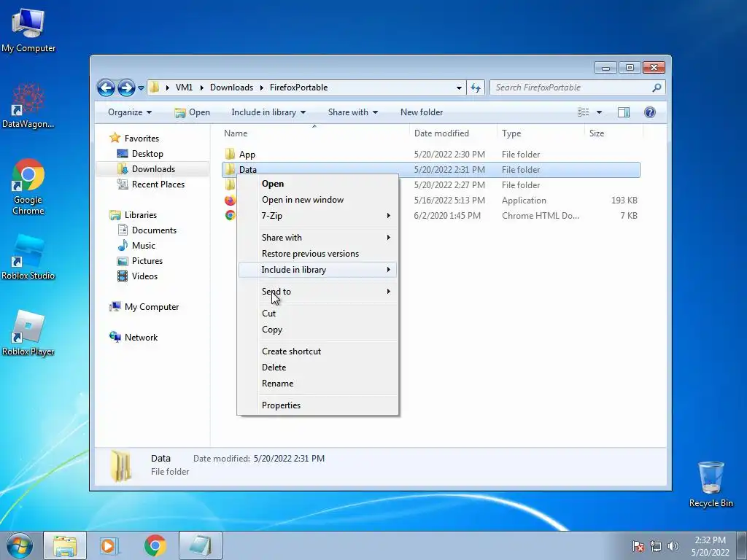Go forward with the Forward arrow
Image resolution: width=747 pixels, height=560 pixels.
[126, 87]
